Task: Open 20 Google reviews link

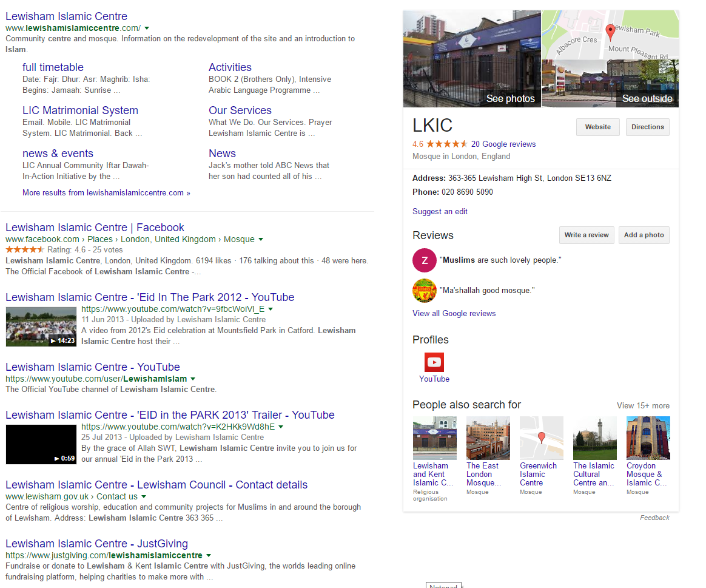Action: point(503,144)
